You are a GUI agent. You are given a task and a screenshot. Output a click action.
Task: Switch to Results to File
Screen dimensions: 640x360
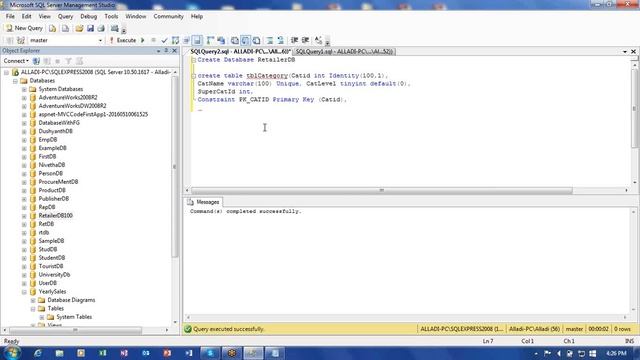coord(256,40)
